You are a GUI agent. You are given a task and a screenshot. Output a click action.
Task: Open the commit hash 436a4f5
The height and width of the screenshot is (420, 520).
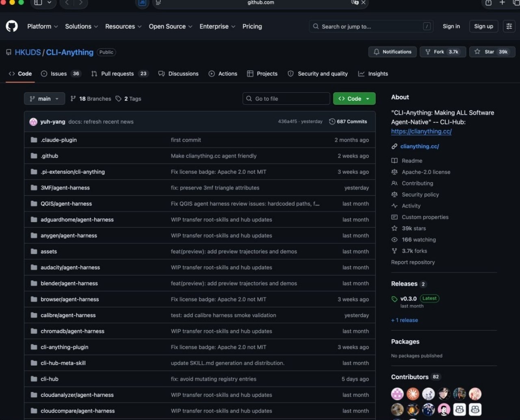[288, 121]
